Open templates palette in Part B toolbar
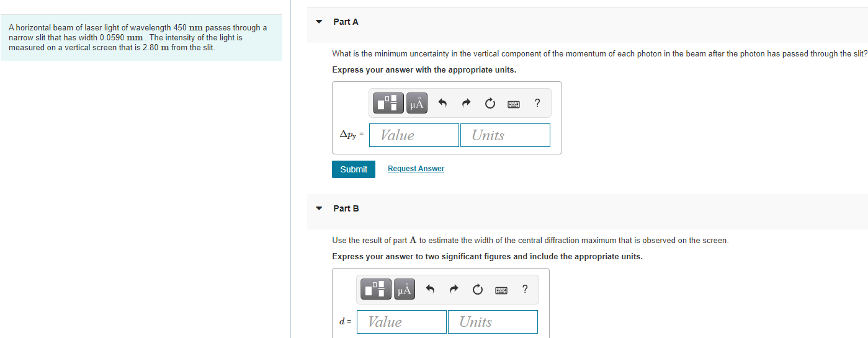 (x=376, y=290)
